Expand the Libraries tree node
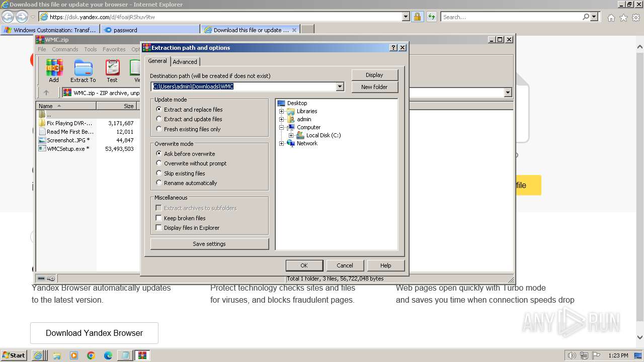The width and height of the screenshot is (644, 362). [x=282, y=111]
